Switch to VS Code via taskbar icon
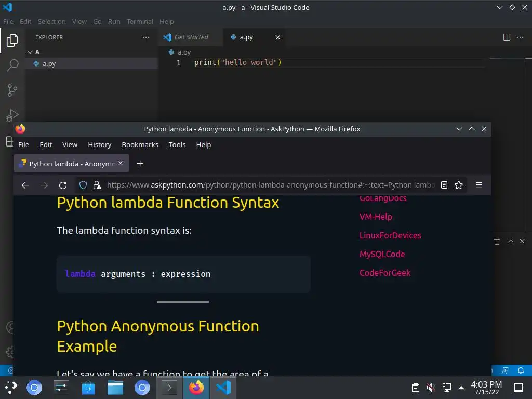This screenshot has height=399, width=532. tap(223, 388)
